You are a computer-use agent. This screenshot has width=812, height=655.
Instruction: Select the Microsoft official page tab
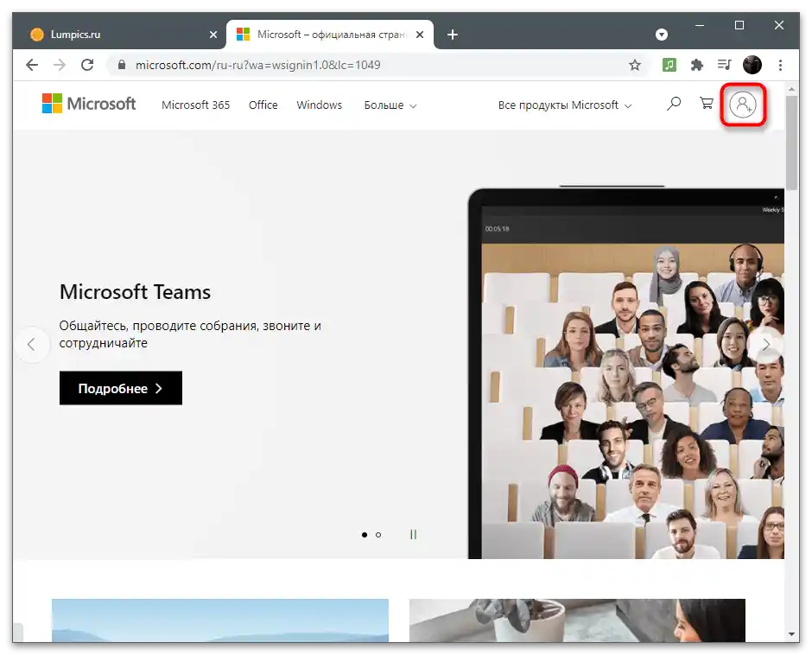330,35
